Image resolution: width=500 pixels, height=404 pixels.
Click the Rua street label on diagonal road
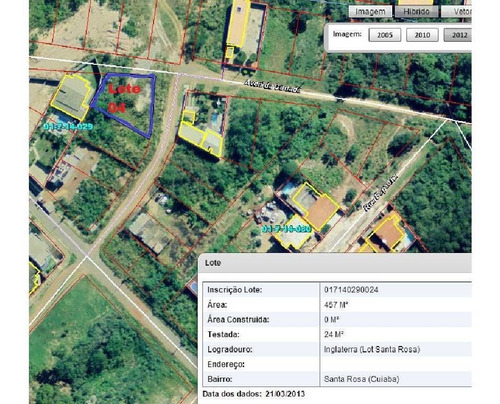(381, 193)
